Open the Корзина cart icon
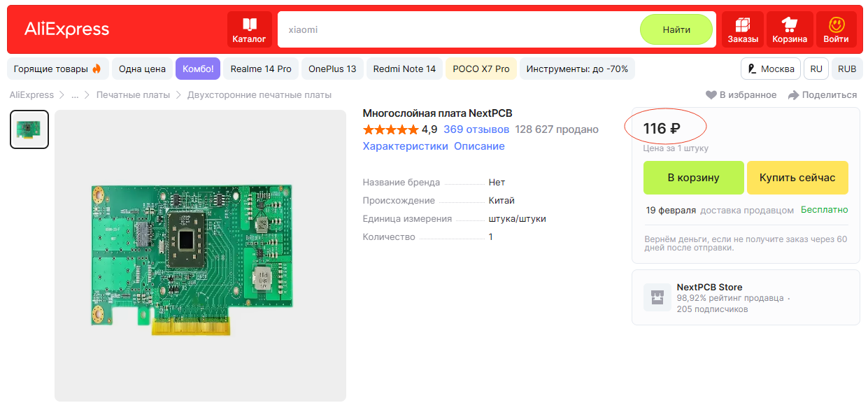 click(790, 25)
